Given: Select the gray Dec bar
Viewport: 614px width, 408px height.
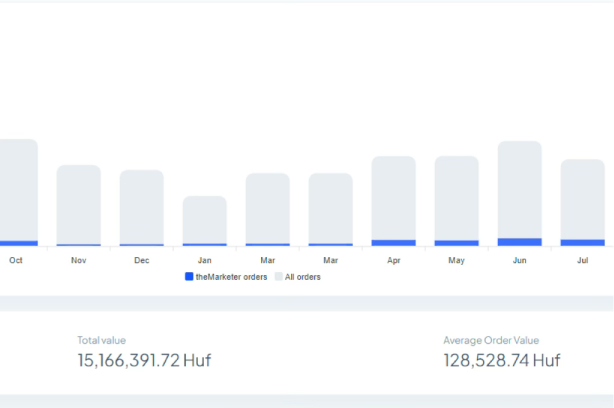Looking at the screenshot, I should (141, 206).
